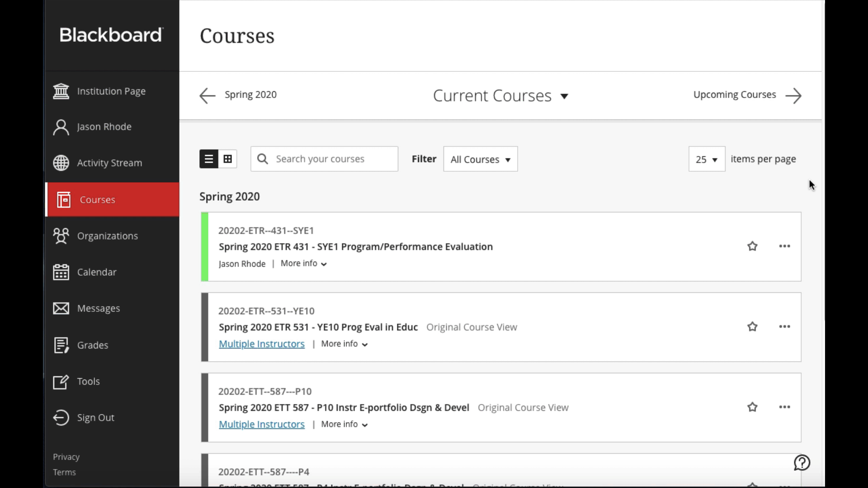Star the ETR 531 Prog Eval course
Screen dimensions: 868x488
(x=752, y=327)
